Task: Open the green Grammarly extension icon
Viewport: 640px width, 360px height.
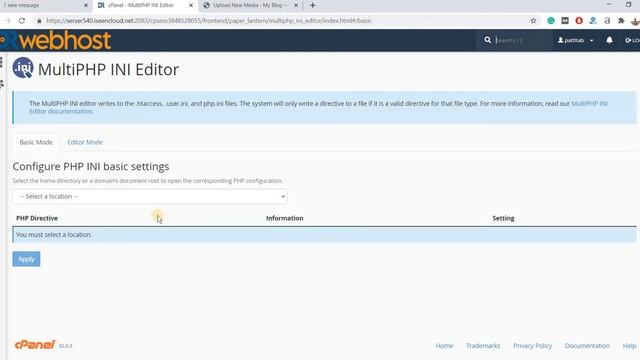Action: pyautogui.click(x=551, y=20)
